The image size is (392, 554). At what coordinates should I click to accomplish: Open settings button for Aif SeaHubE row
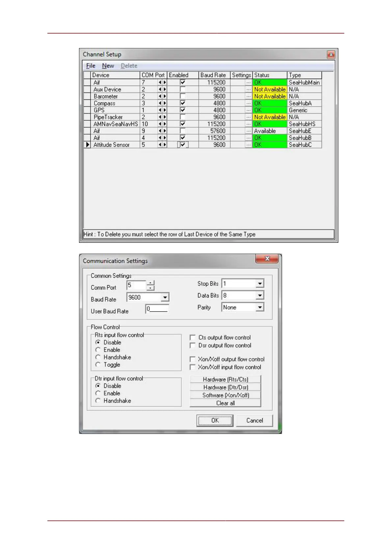248,131
